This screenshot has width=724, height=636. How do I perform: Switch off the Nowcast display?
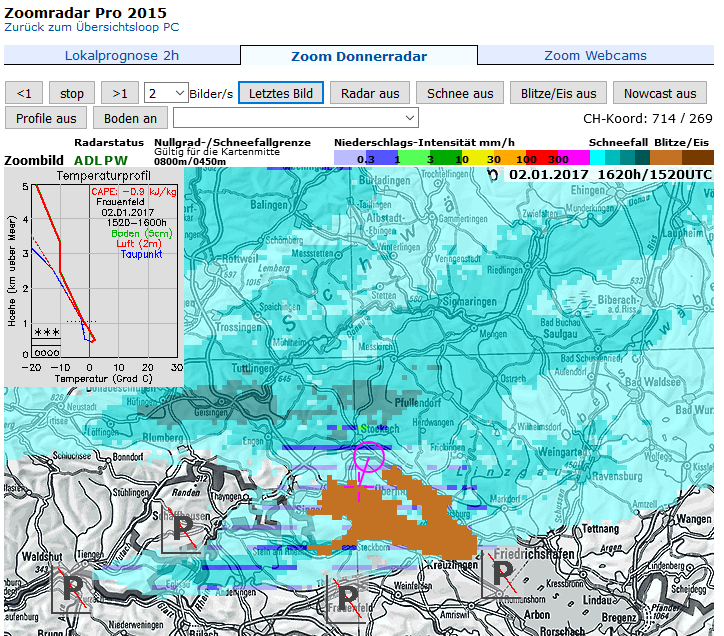(x=660, y=93)
